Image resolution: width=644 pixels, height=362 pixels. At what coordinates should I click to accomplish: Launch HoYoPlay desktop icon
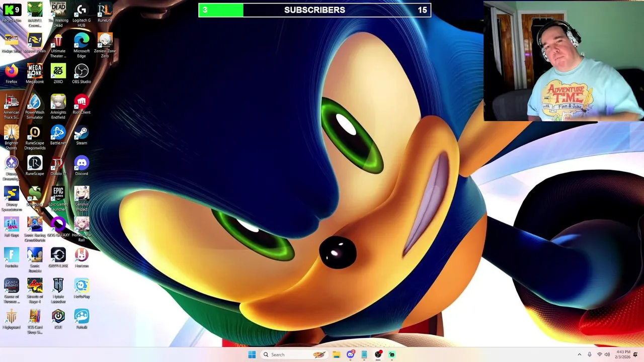(82, 289)
